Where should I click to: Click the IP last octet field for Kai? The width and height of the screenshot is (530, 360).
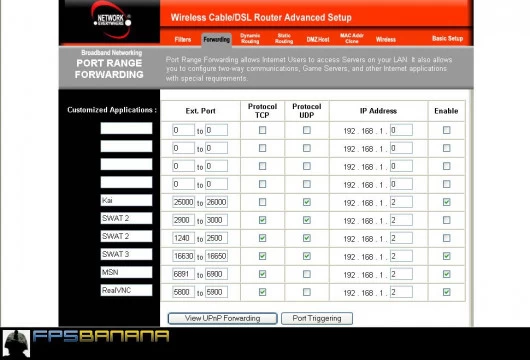pyautogui.click(x=401, y=202)
